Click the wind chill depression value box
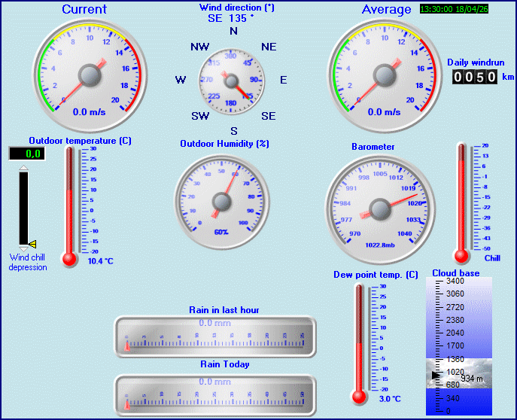The width and height of the screenshot is (517, 420). coord(25,154)
